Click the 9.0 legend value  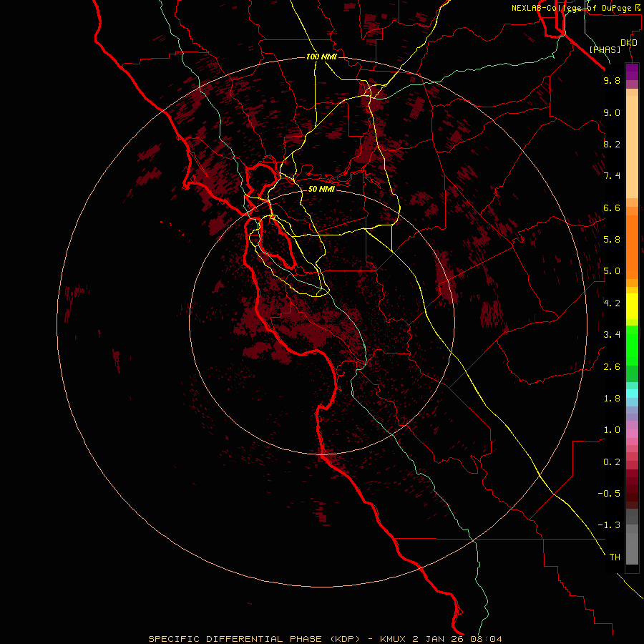pyautogui.click(x=612, y=112)
